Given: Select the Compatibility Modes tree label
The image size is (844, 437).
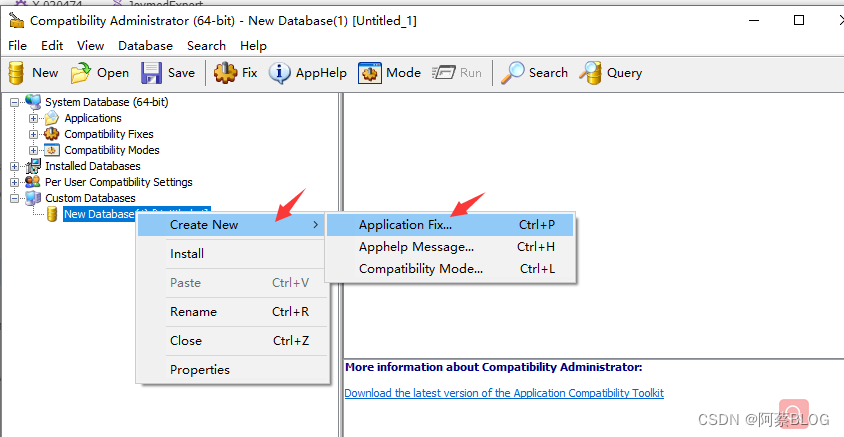Looking at the screenshot, I should (x=112, y=150).
